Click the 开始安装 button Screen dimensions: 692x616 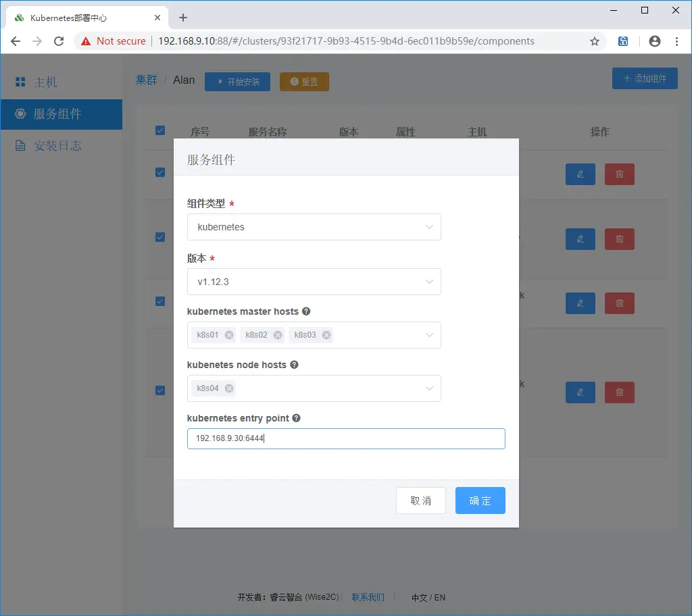tap(237, 82)
